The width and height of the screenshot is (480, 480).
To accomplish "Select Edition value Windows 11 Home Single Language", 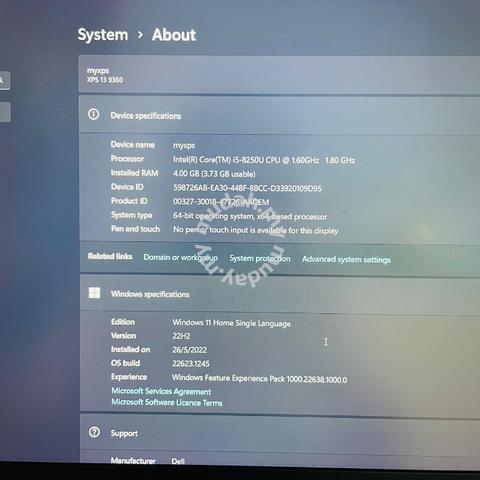I will point(231,323).
